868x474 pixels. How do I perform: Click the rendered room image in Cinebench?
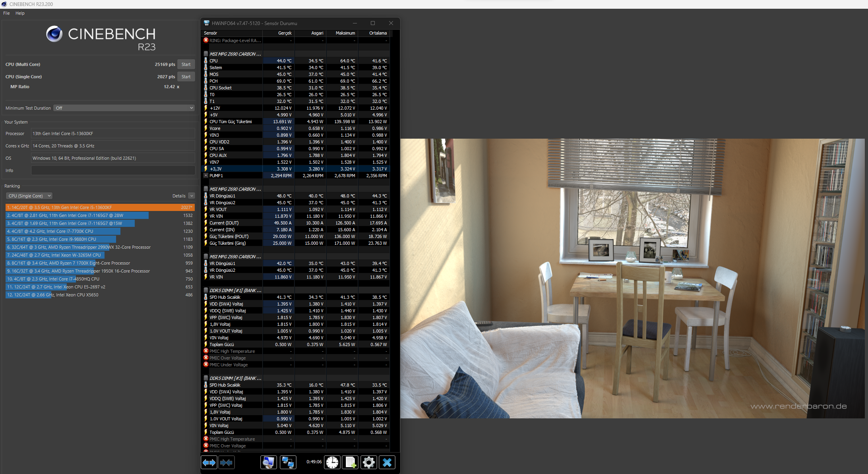(632, 278)
